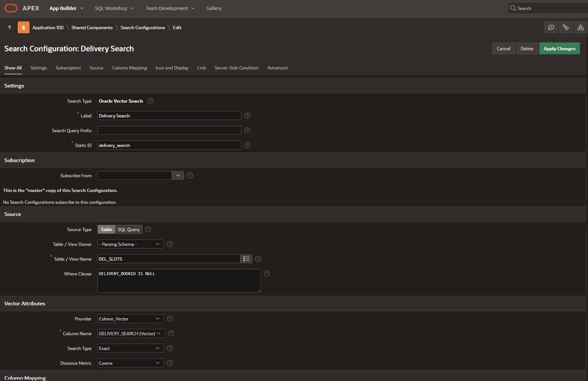Select the Table source type

tap(106, 229)
